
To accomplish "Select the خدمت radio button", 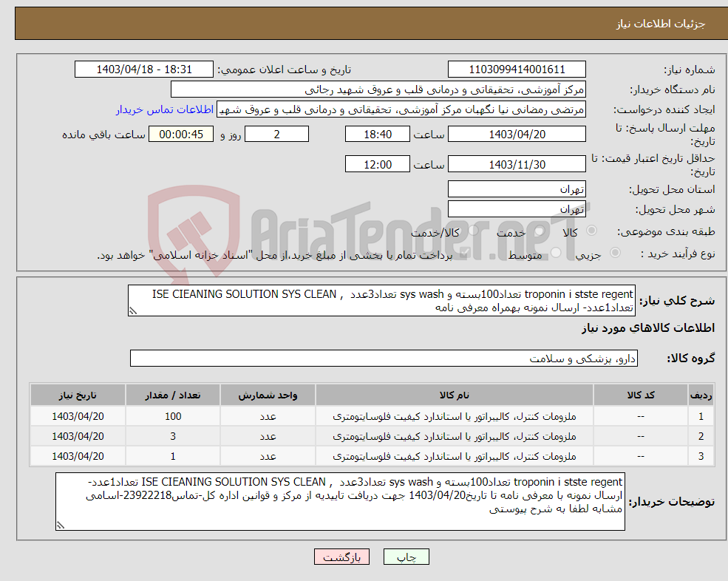I will point(539,231).
